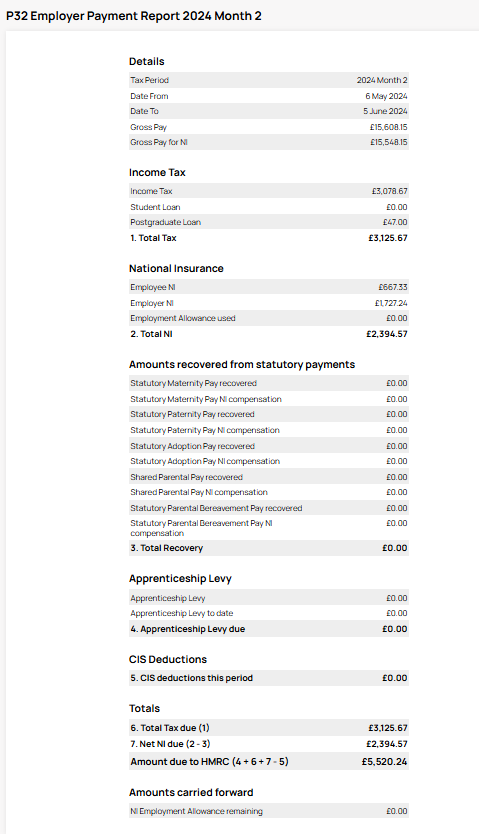Select the Postgraduate Loan row
This screenshot has height=834, width=479.
coord(268,222)
